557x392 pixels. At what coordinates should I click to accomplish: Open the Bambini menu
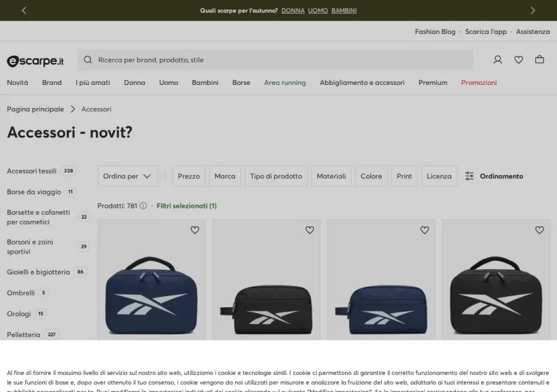pos(205,82)
